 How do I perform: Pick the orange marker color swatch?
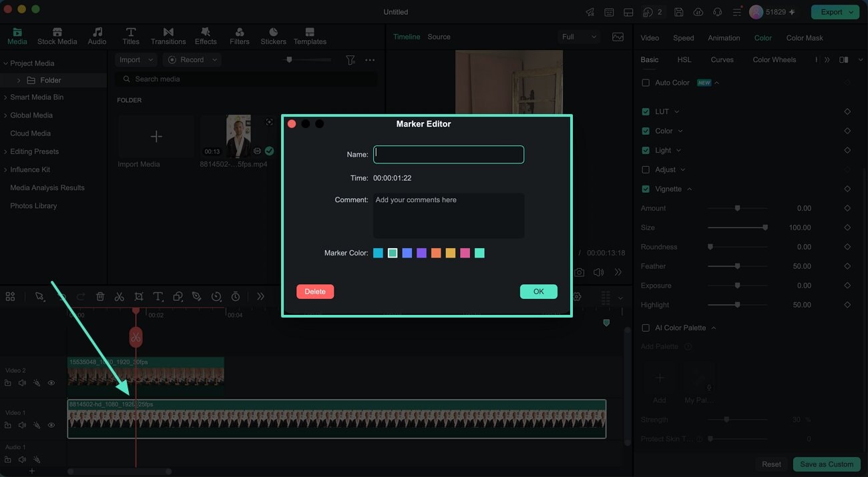(x=436, y=253)
